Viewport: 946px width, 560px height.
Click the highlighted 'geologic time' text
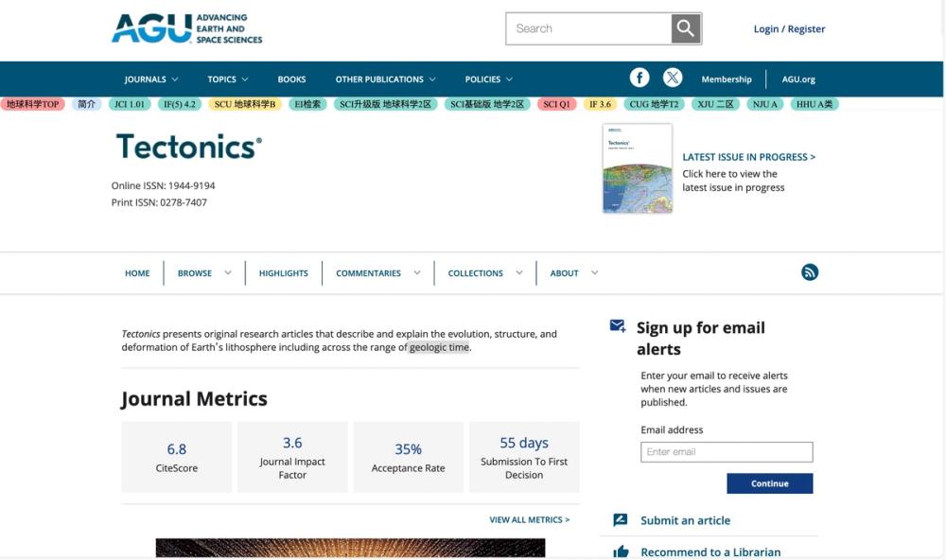[x=439, y=347]
